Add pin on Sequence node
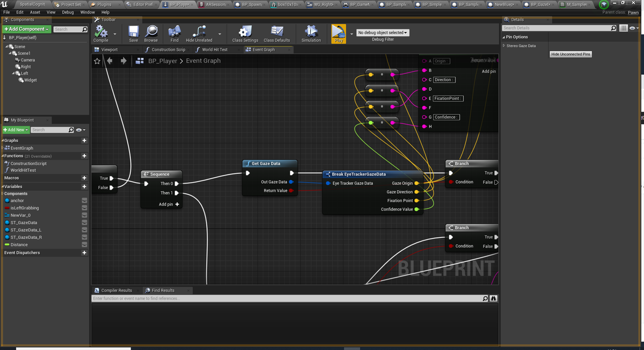The image size is (644, 350). [169, 204]
